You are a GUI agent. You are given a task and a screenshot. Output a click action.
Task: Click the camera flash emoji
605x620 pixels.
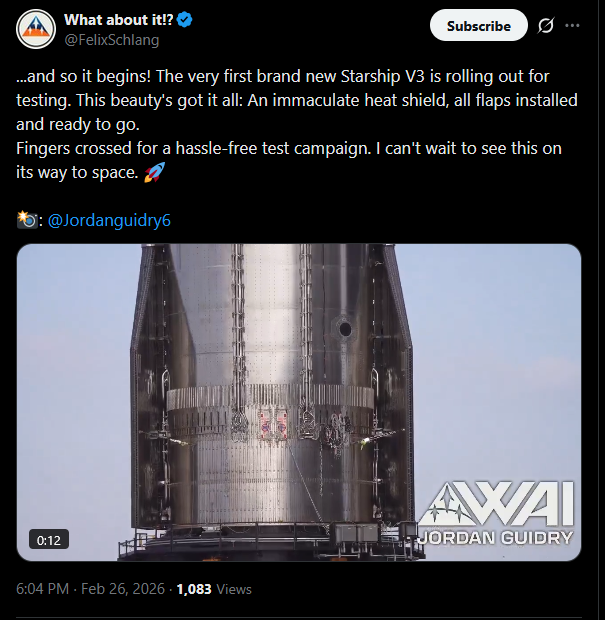[x=27, y=220]
